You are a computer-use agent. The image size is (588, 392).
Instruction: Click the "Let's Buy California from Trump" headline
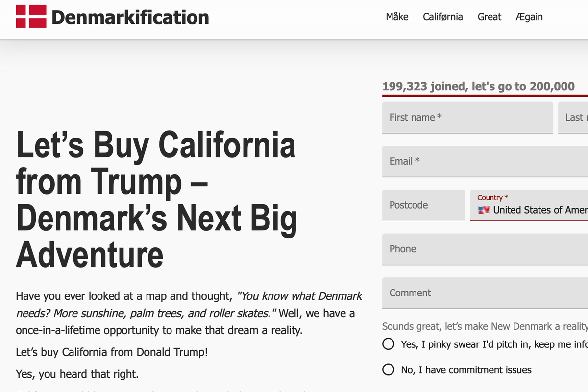156,199
